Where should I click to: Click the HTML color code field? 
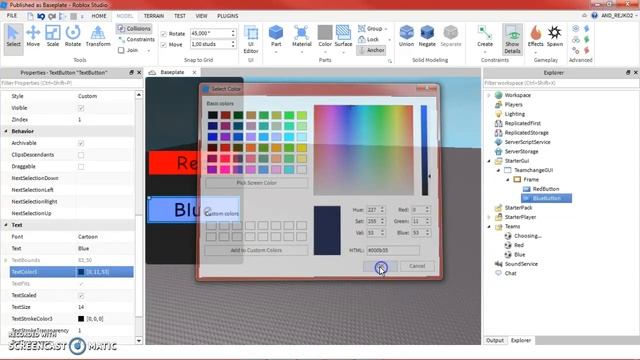coord(393,250)
